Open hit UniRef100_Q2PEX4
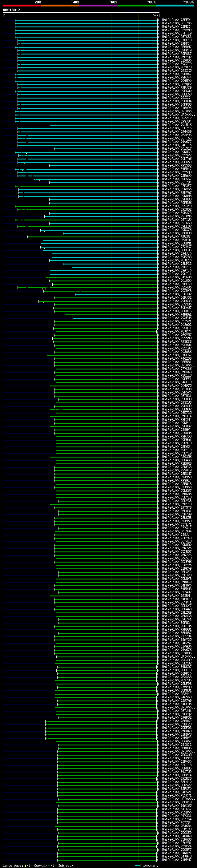The height and width of the screenshot is (868, 197). (176, 26)
